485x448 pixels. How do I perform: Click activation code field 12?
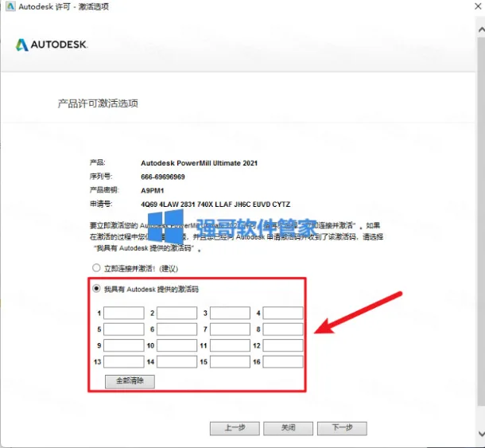[x=283, y=345]
